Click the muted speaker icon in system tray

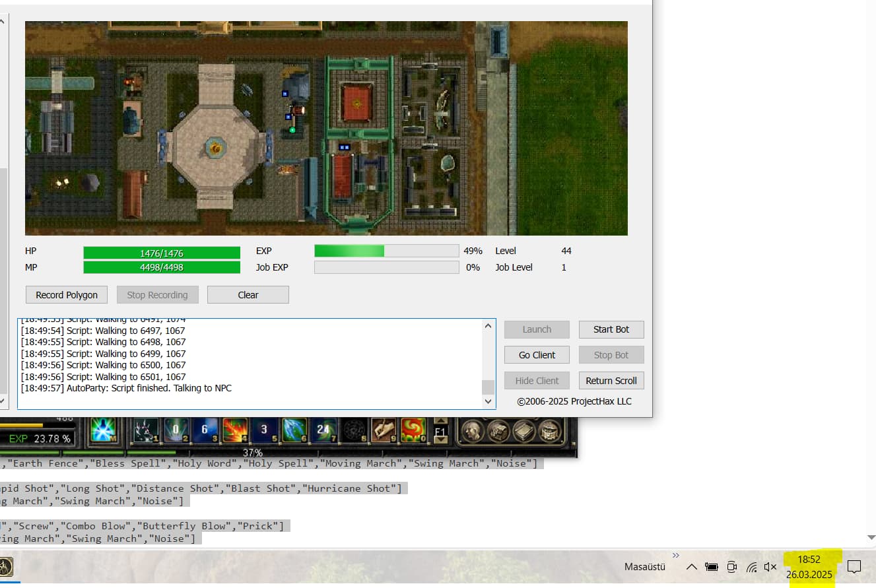770,567
